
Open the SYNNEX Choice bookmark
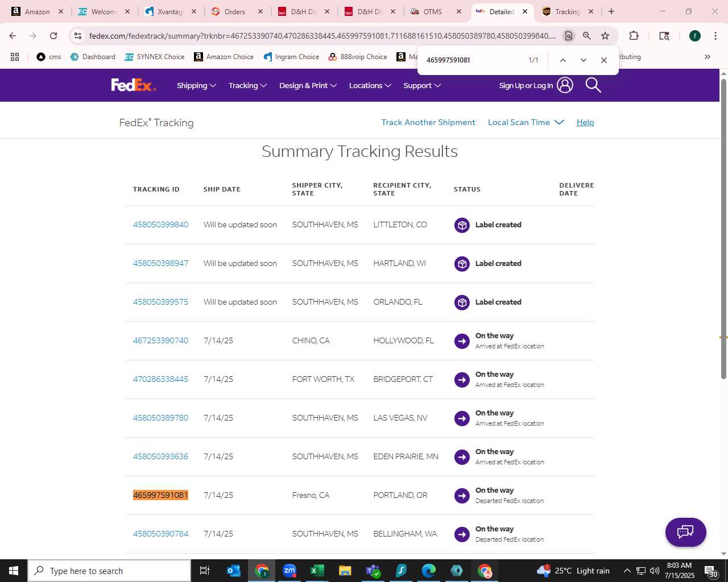[x=155, y=57]
